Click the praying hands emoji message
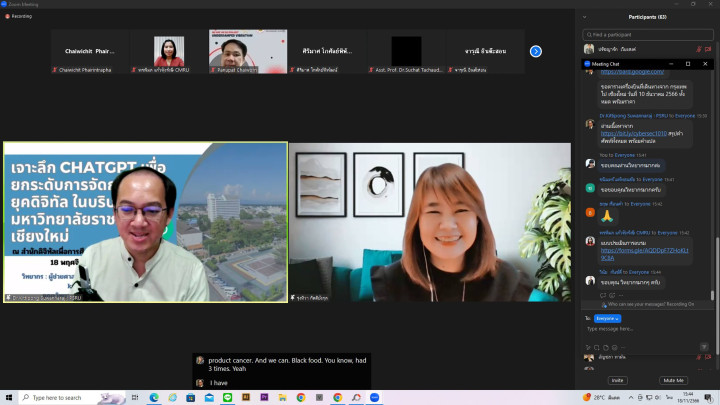The width and height of the screenshot is (720, 405). click(x=607, y=216)
